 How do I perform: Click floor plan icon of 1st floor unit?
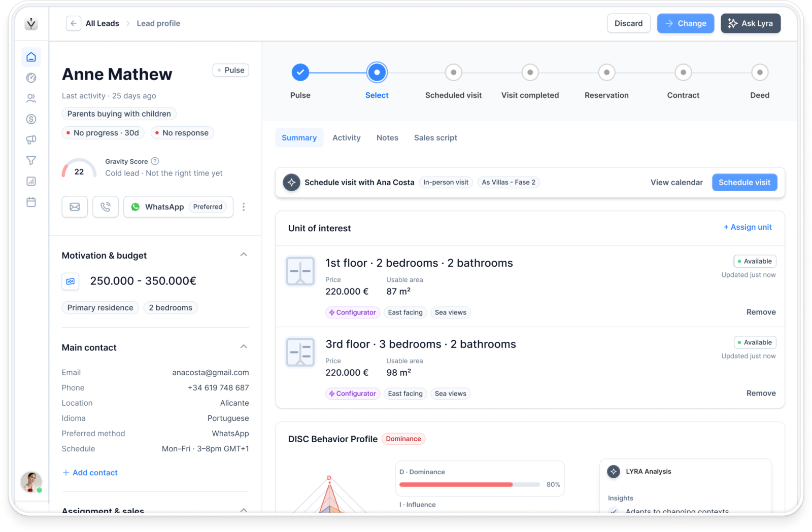tap(300, 271)
